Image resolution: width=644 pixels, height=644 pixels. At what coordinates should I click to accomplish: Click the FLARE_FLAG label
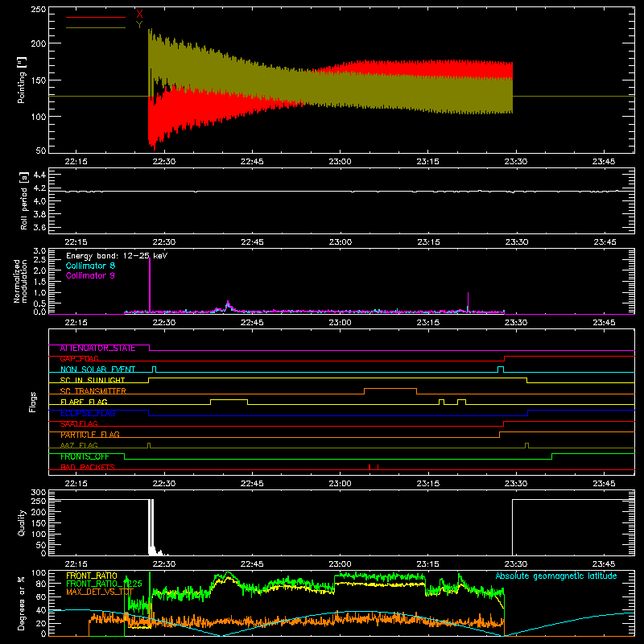[x=84, y=402]
